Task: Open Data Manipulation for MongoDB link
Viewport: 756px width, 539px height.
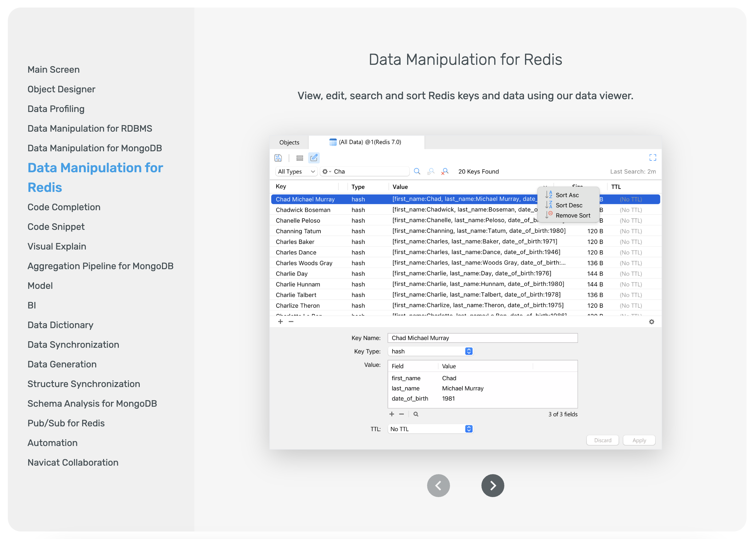Action: (x=95, y=148)
